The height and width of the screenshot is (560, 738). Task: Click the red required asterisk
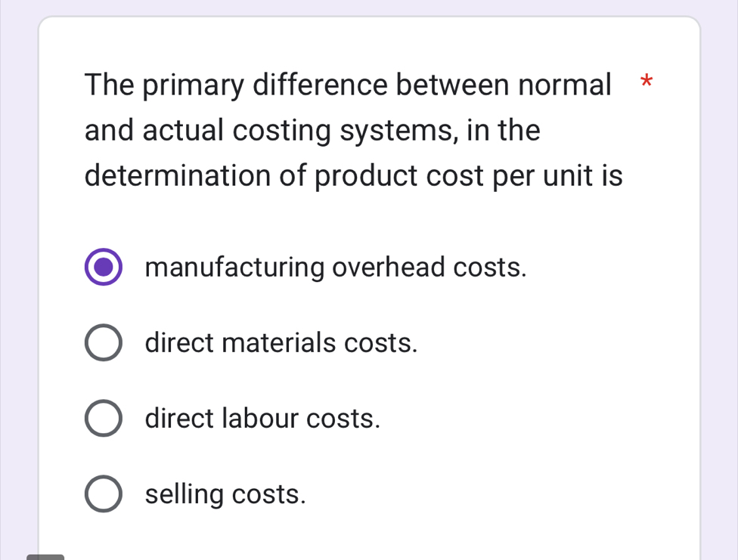[x=645, y=82]
